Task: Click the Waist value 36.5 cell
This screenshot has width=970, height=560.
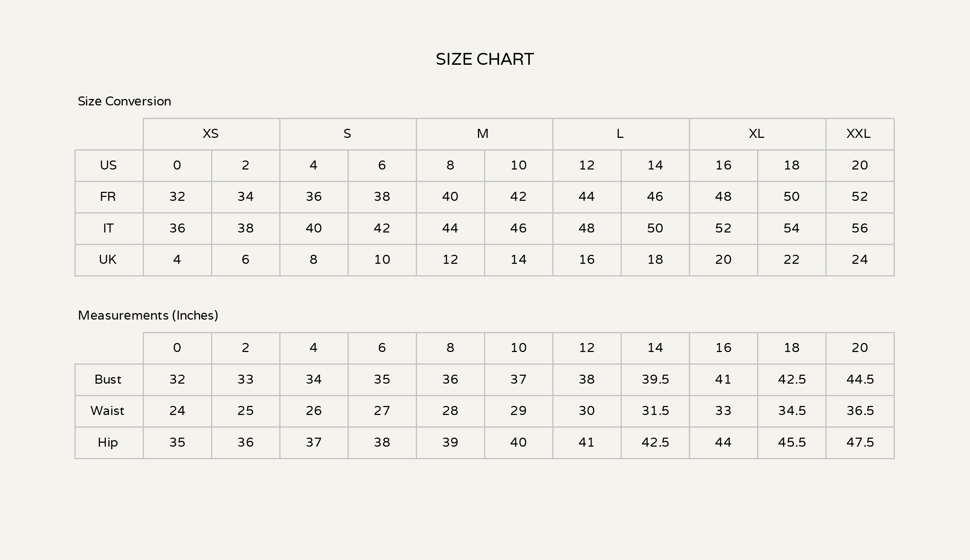Action: [860, 411]
